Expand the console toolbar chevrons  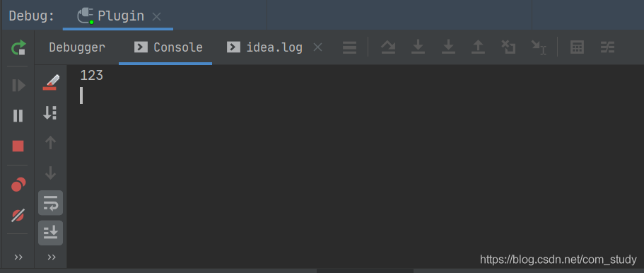52,257
